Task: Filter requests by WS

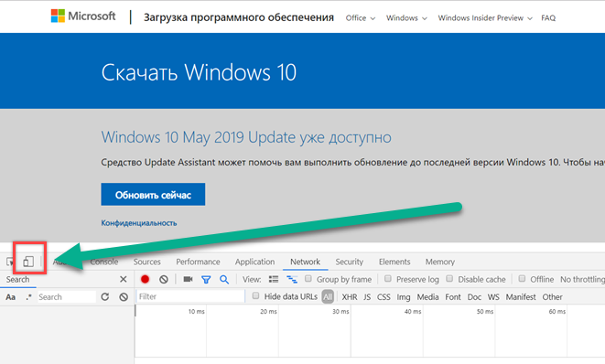Action: [x=493, y=297]
